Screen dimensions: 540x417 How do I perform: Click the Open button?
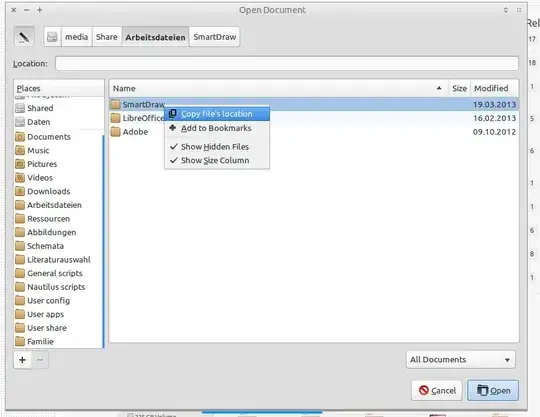coord(493,390)
